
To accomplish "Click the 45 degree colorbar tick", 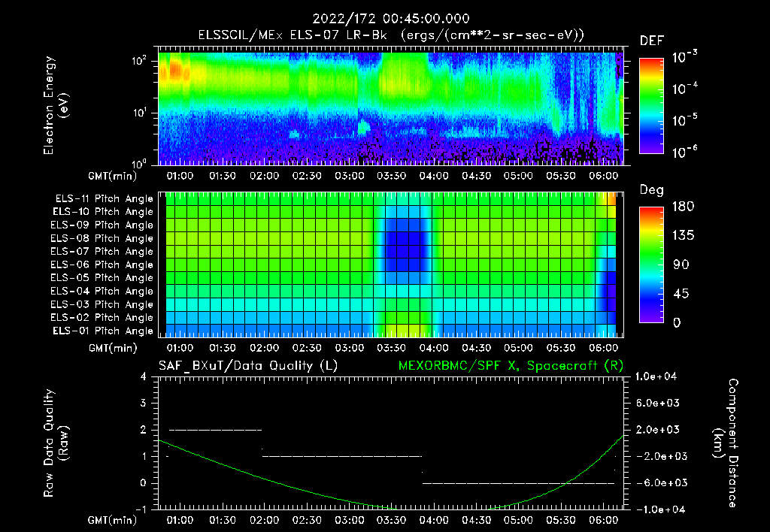I will point(681,294).
